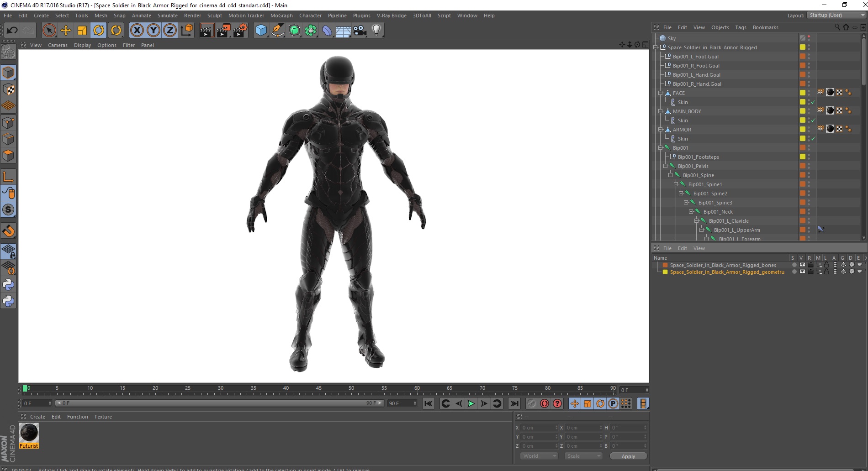Open viewport Cameras menu
868x471 pixels.
coord(58,45)
